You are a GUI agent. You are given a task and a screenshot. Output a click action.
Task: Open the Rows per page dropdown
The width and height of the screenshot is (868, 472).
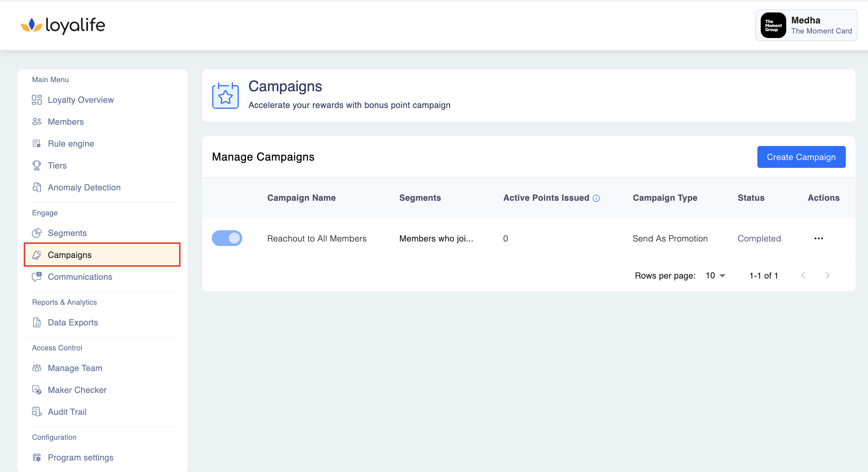[x=715, y=276]
